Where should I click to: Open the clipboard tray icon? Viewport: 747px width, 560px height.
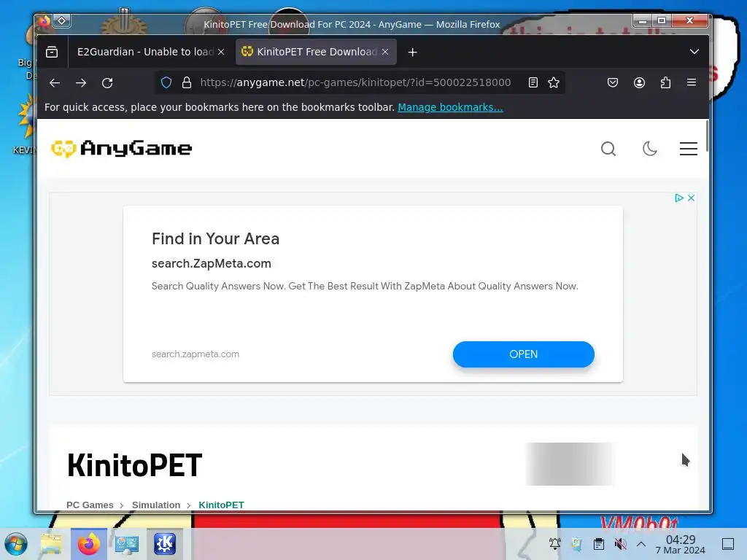[599, 544]
